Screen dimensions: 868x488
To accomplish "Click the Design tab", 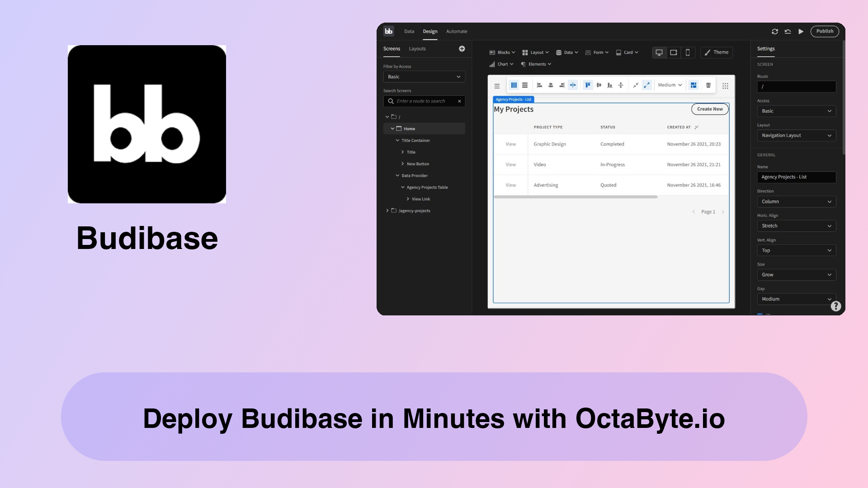I will tap(430, 31).
